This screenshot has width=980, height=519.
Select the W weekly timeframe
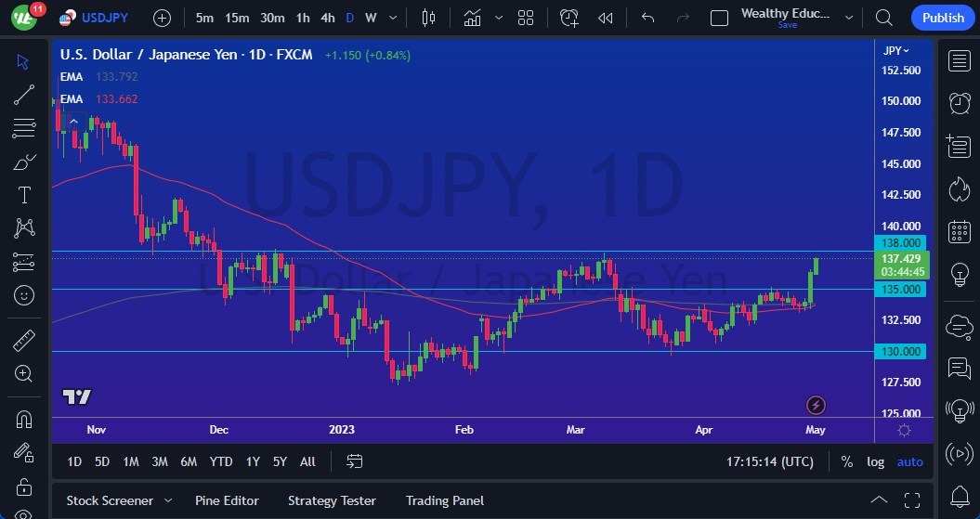[371, 19]
